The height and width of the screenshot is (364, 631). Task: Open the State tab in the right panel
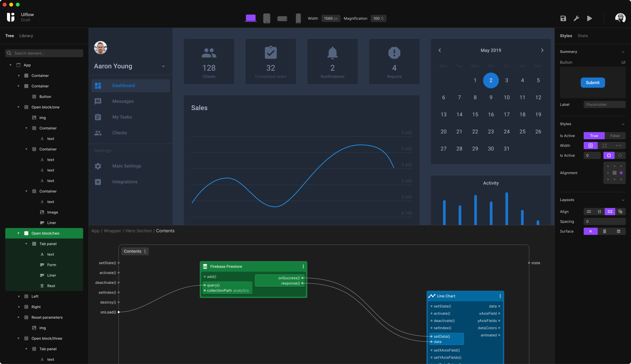[583, 35]
